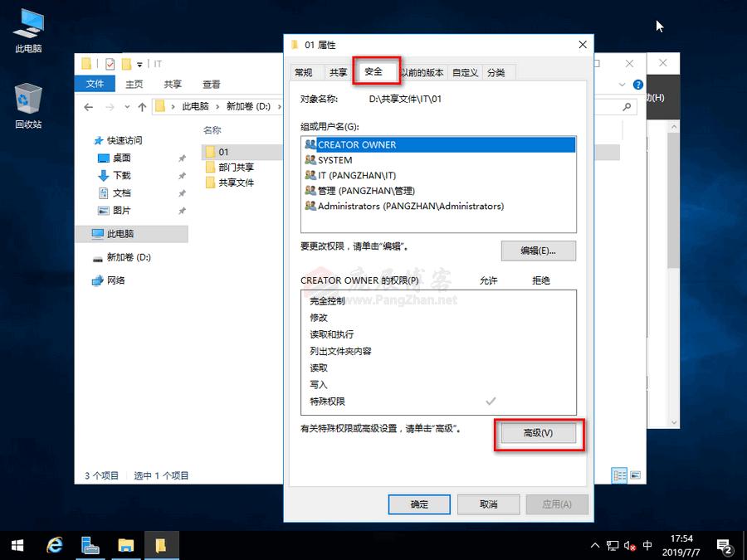Click the back arrow in File Explorer

coord(89,106)
